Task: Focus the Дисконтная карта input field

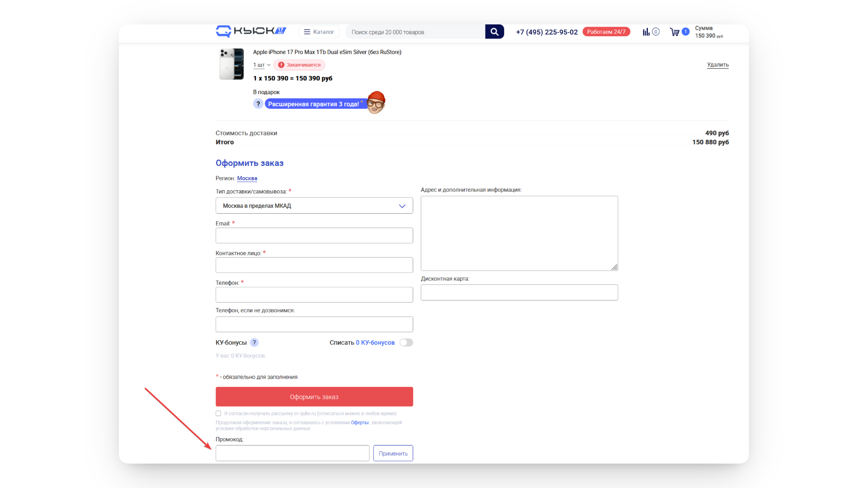Action: [x=519, y=292]
